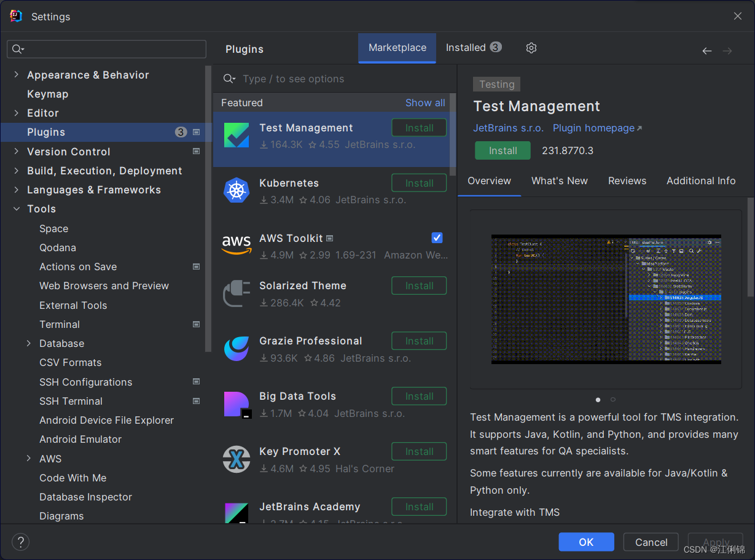Viewport: 755px width, 560px height.
Task: Click the Test Management screenshot preview
Action: click(x=606, y=299)
